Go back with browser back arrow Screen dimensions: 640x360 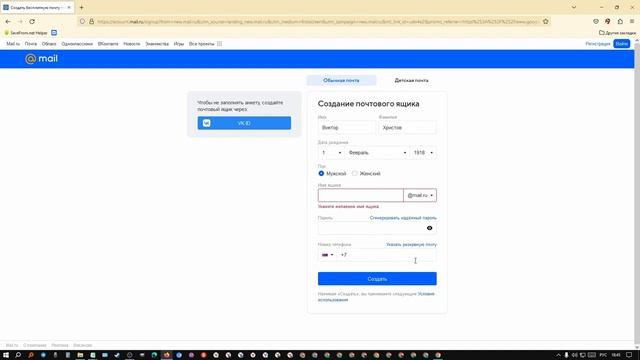click(8, 21)
